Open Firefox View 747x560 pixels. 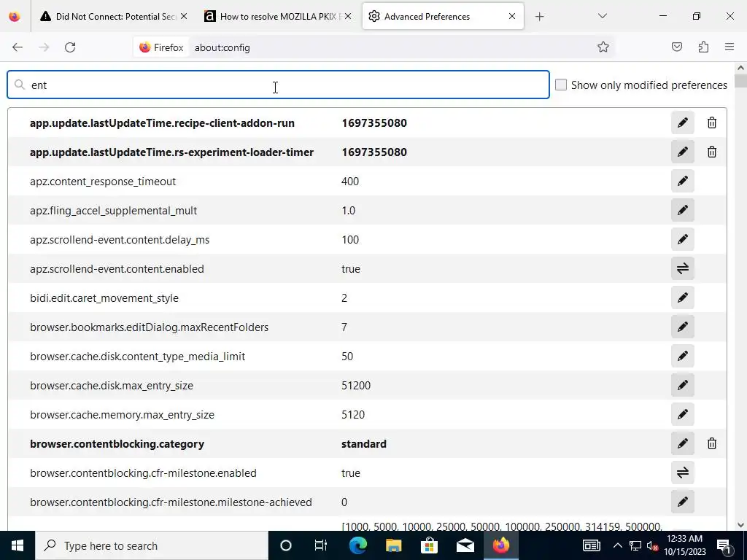click(15, 16)
